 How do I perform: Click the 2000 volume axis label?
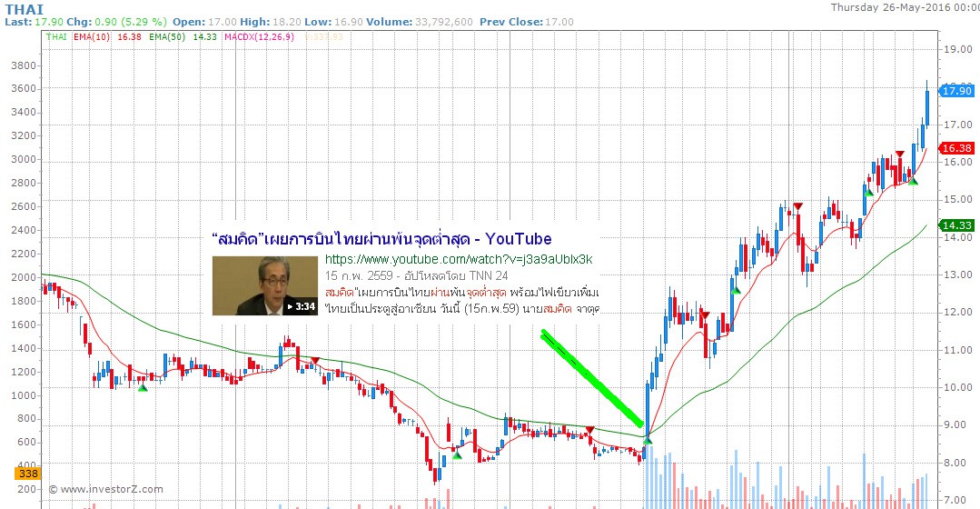point(24,277)
